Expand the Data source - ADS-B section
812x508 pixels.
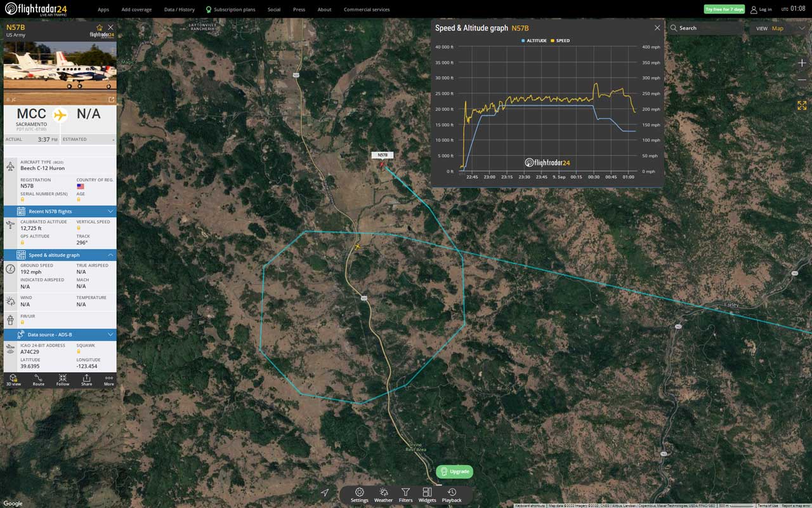click(x=60, y=334)
